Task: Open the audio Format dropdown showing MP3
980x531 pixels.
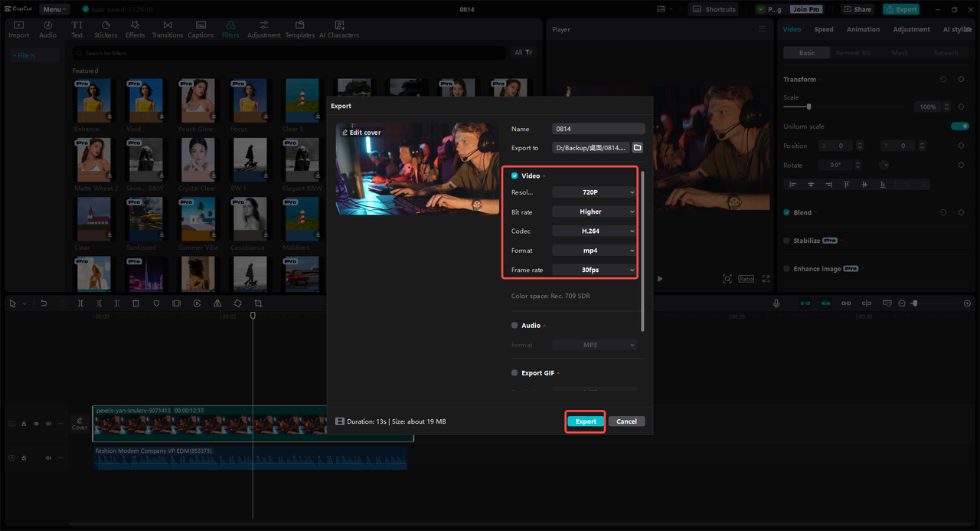Action: (594, 345)
